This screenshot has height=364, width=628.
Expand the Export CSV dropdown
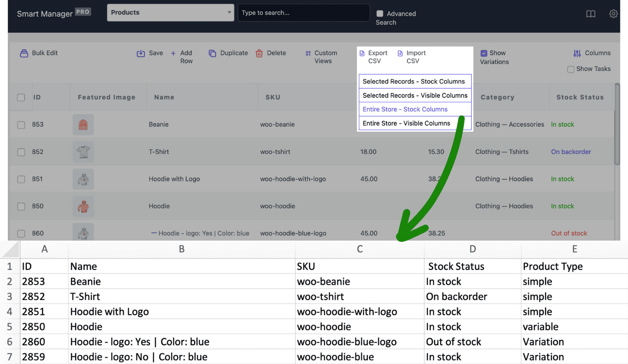[373, 57]
